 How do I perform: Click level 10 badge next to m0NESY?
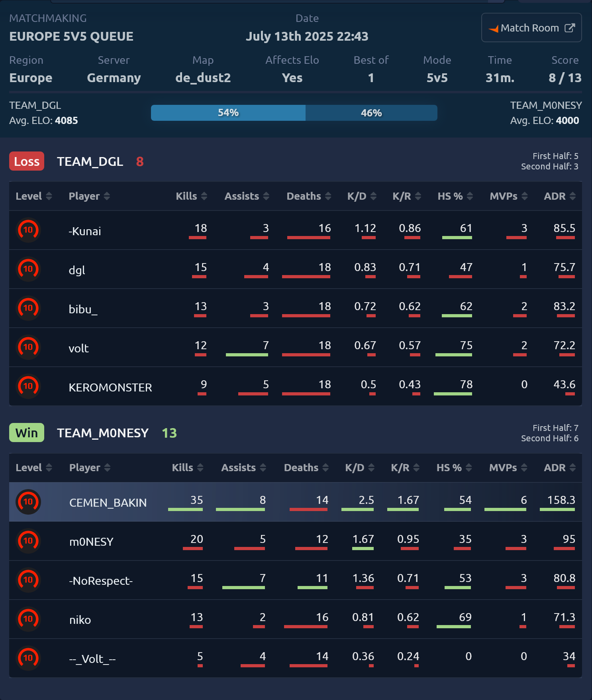click(x=28, y=541)
